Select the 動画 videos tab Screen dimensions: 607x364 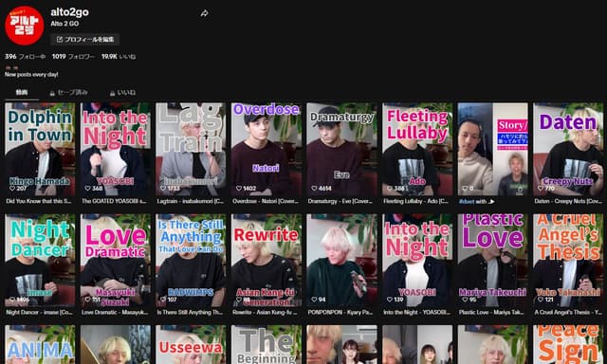click(x=22, y=93)
